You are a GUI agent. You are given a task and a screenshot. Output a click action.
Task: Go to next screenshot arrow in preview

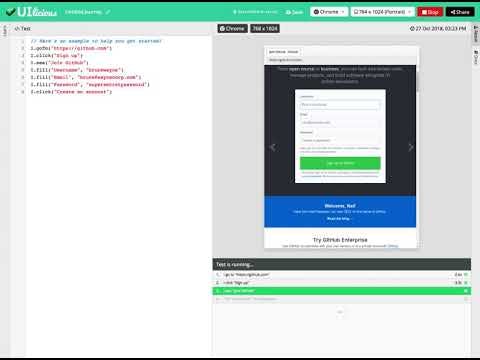411,147
